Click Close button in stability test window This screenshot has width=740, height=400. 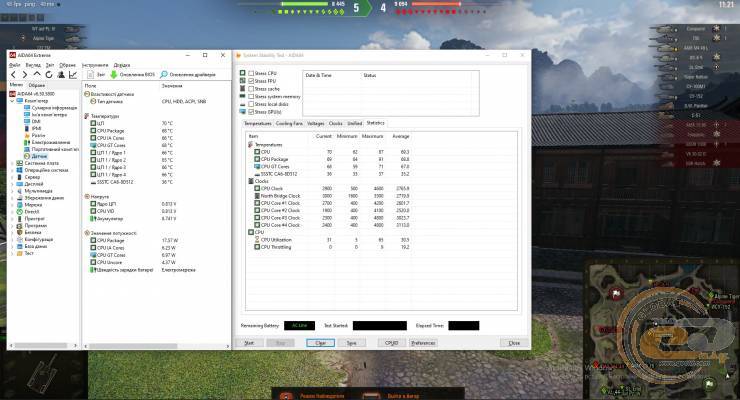pos(514,343)
